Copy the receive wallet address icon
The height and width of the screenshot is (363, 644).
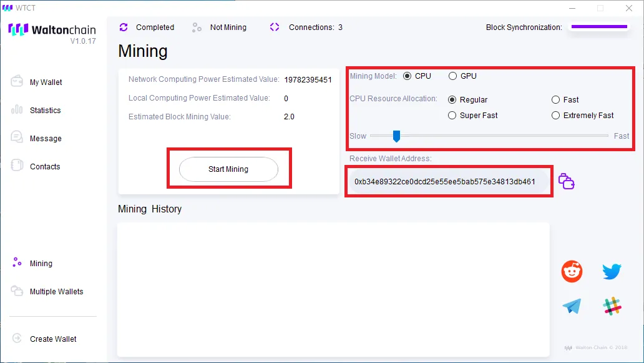(x=567, y=181)
